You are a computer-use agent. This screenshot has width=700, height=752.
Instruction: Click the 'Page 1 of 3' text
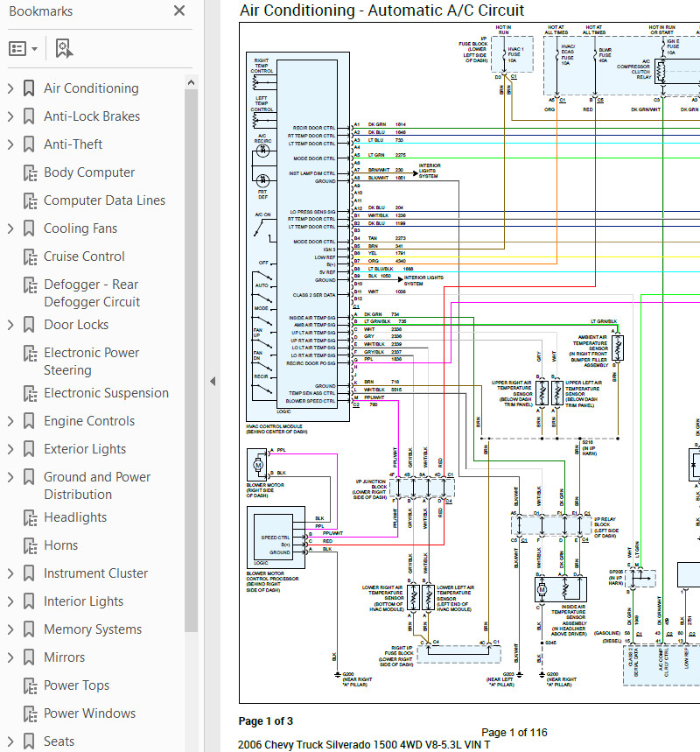pyautogui.click(x=266, y=721)
